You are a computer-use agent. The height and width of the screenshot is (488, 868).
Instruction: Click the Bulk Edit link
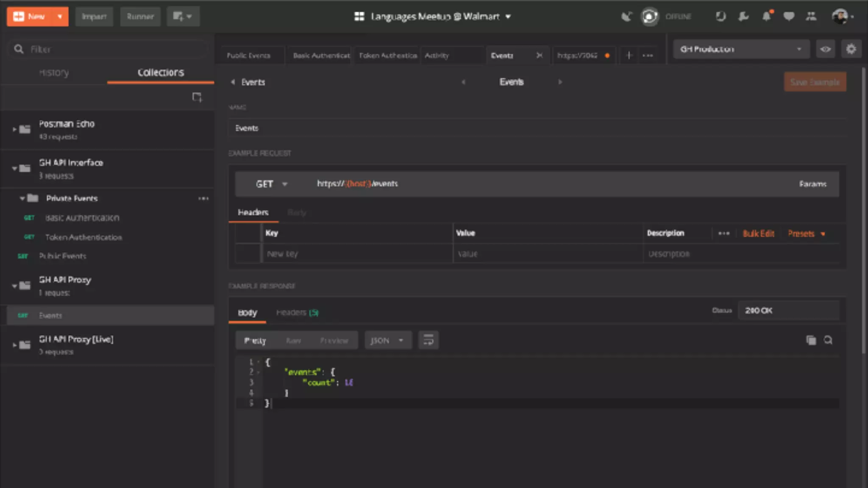click(758, 233)
